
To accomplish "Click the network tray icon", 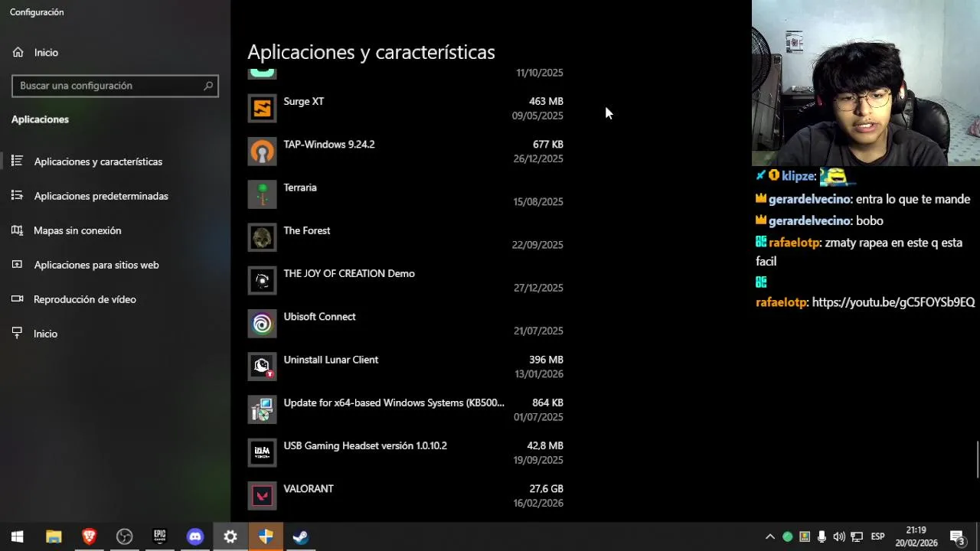I will 857,536.
